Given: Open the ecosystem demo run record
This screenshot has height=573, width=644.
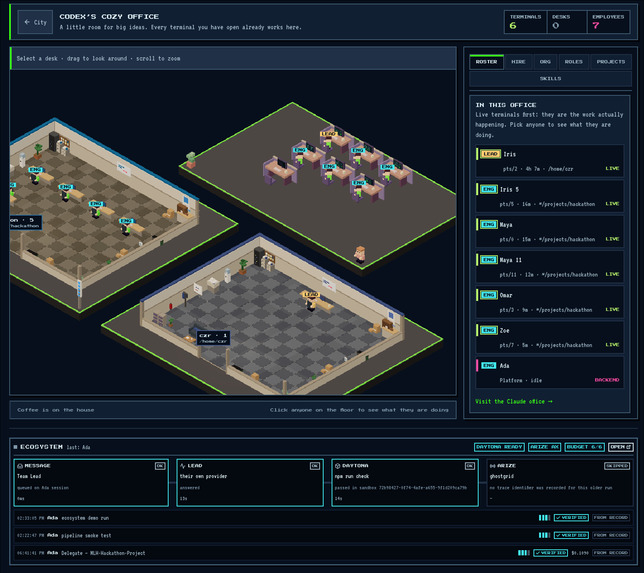Looking at the screenshot, I should 323,518.
